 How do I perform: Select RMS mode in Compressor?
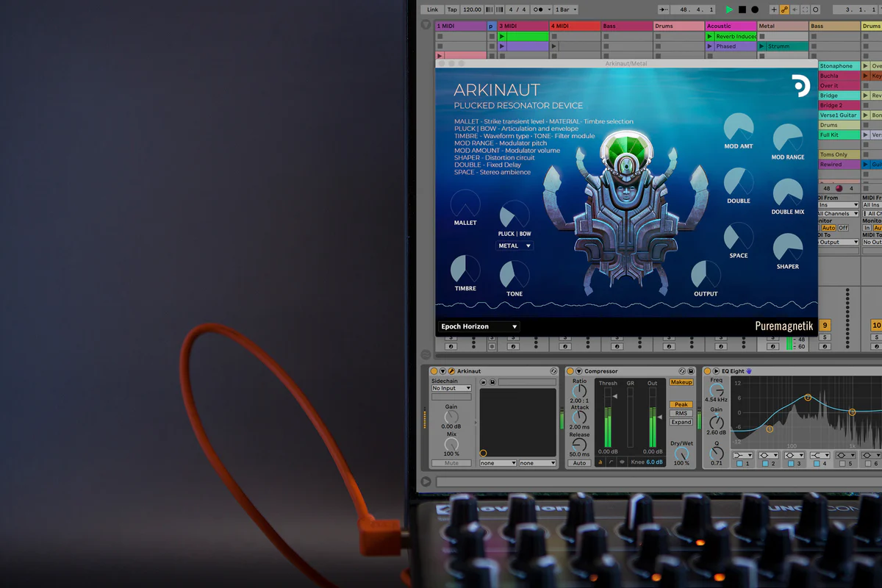[681, 413]
